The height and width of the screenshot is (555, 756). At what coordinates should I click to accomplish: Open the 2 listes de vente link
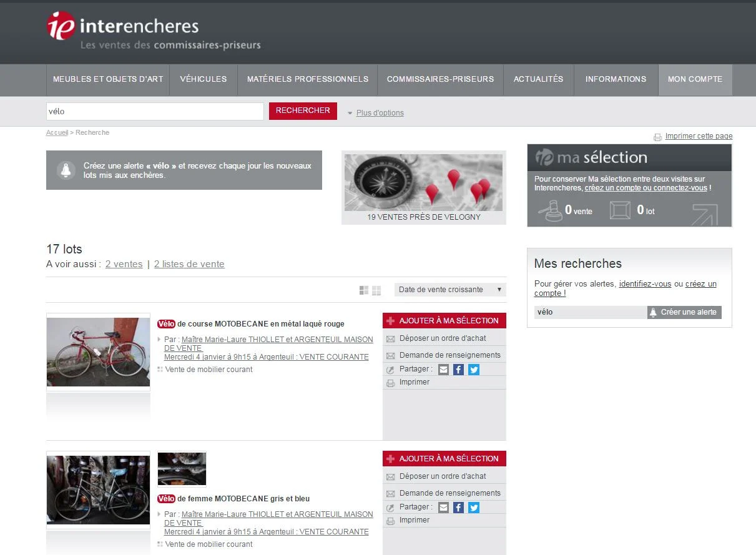[x=189, y=264]
